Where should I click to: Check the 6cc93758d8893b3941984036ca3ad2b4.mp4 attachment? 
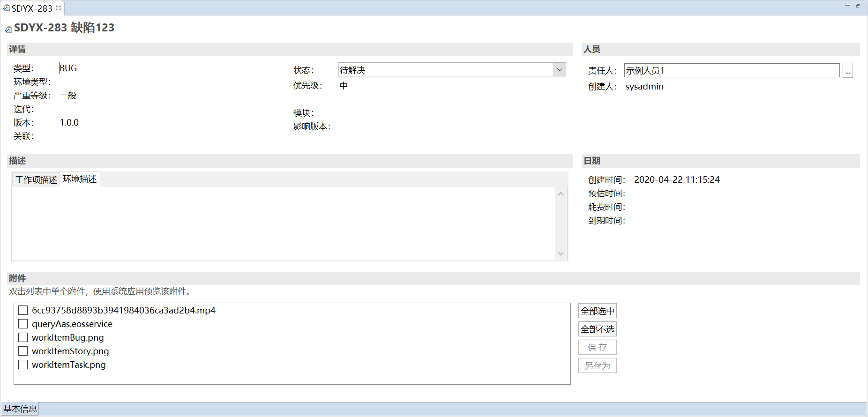pyautogui.click(x=23, y=310)
